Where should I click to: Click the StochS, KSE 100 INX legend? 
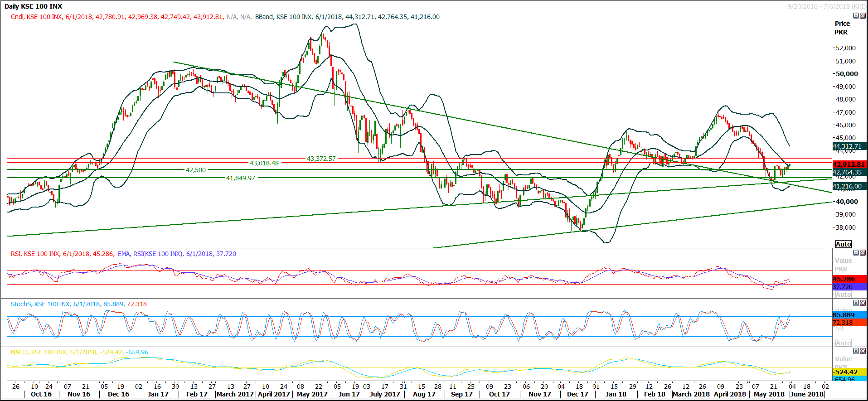coord(79,304)
